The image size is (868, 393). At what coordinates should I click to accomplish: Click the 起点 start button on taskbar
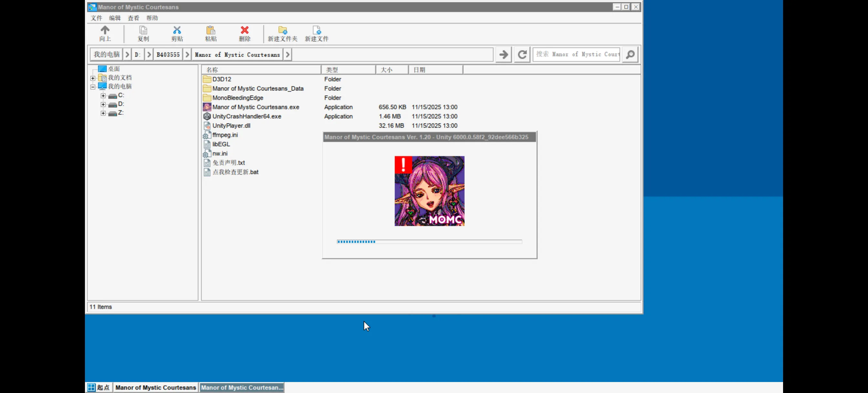99,388
